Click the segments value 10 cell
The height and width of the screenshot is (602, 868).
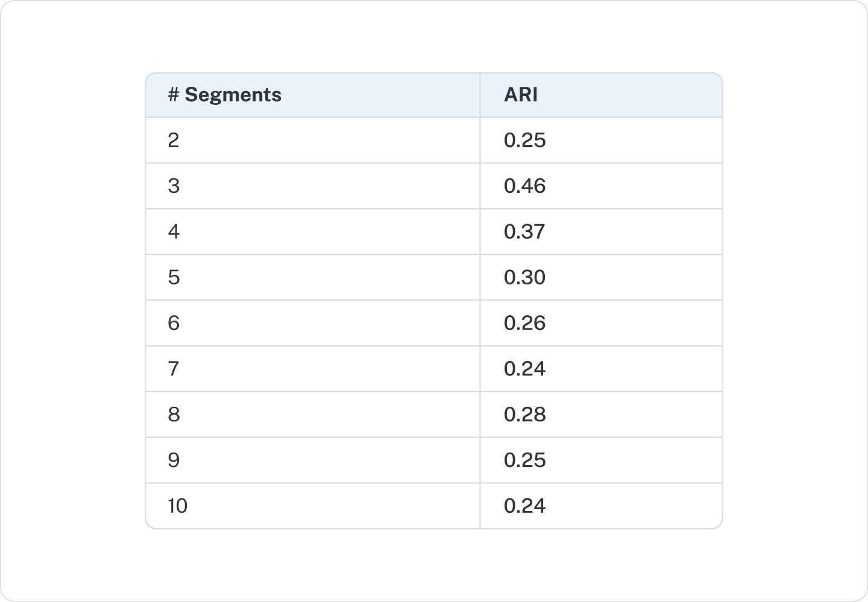(178, 506)
